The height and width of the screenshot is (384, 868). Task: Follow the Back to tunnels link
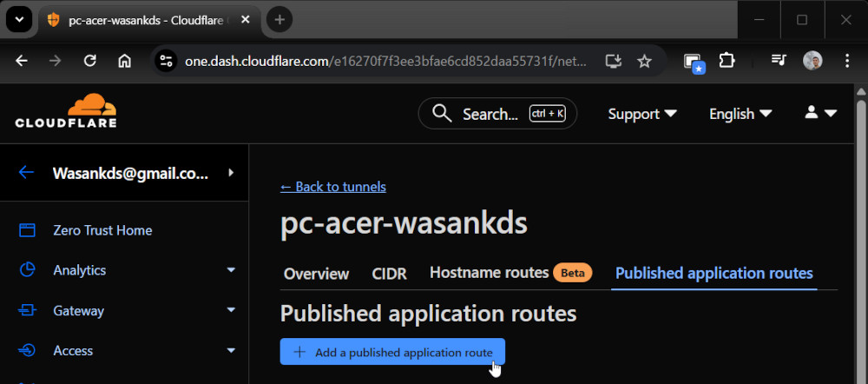pyautogui.click(x=332, y=187)
